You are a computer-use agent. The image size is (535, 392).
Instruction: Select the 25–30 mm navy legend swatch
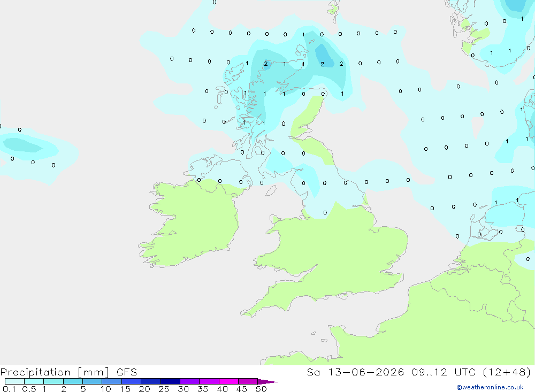point(170,381)
